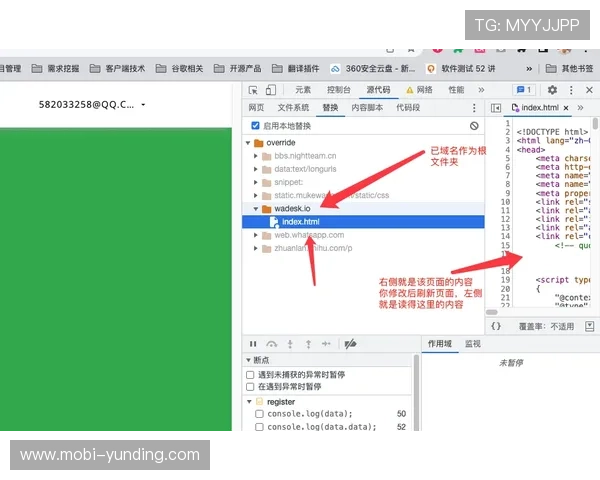This screenshot has height=480, width=600.
Task: Uncheck the 启用本地替换 checkbox
Action: pyautogui.click(x=255, y=126)
